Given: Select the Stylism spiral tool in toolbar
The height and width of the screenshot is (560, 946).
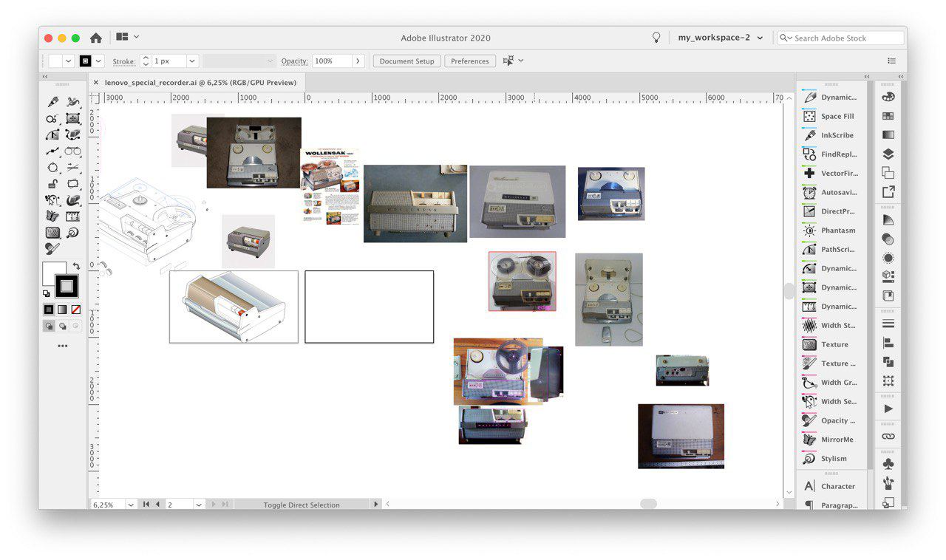Looking at the screenshot, I should pyautogui.click(x=72, y=233).
